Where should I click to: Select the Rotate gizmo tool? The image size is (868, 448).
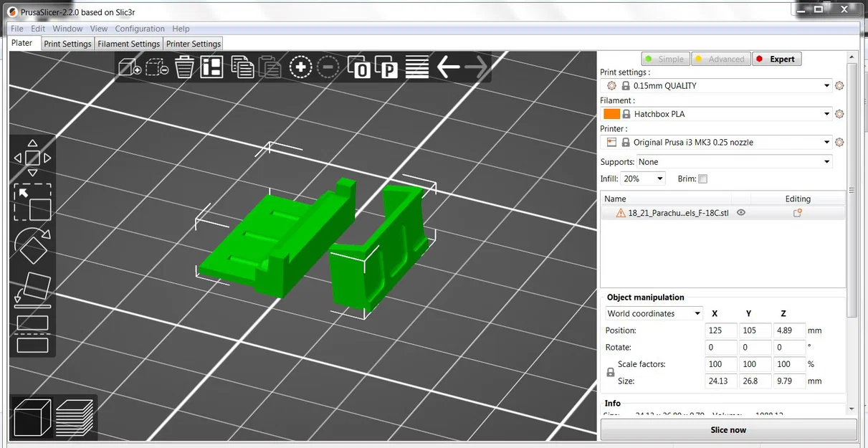coord(32,246)
